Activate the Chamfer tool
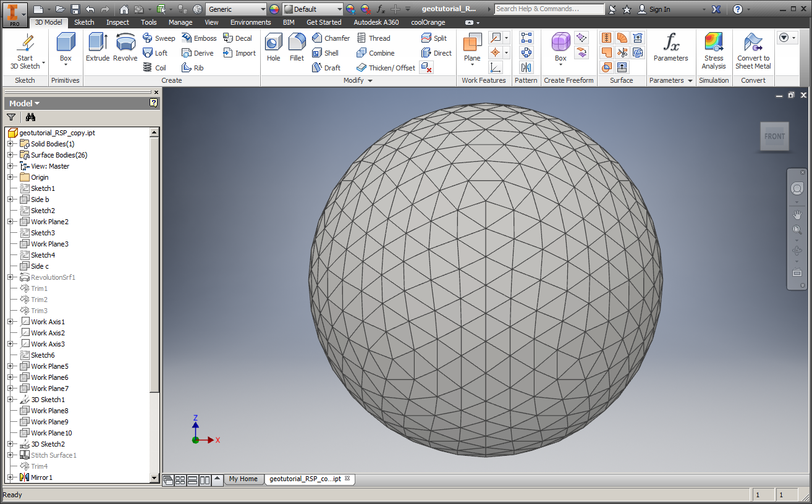Image resolution: width=812 pixels, height=504 pixels. (x=331, y=38)
